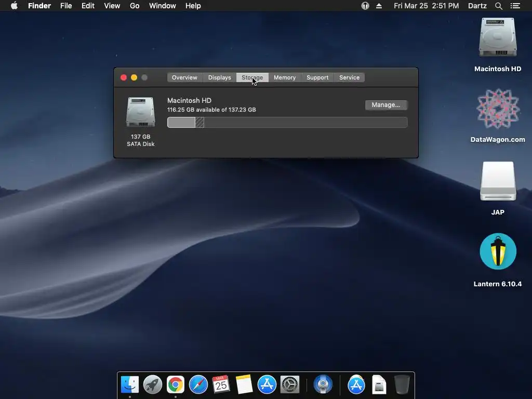Click the date and time clock
The image size is (532, 399).
coord(426,6)
